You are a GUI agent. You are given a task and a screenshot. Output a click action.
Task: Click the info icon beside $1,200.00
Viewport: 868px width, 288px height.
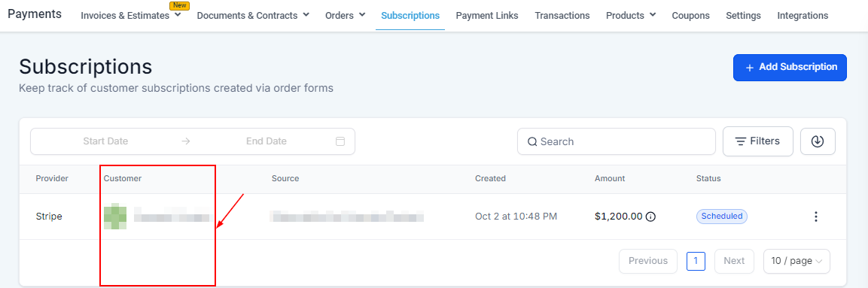(x=651, y=217)
